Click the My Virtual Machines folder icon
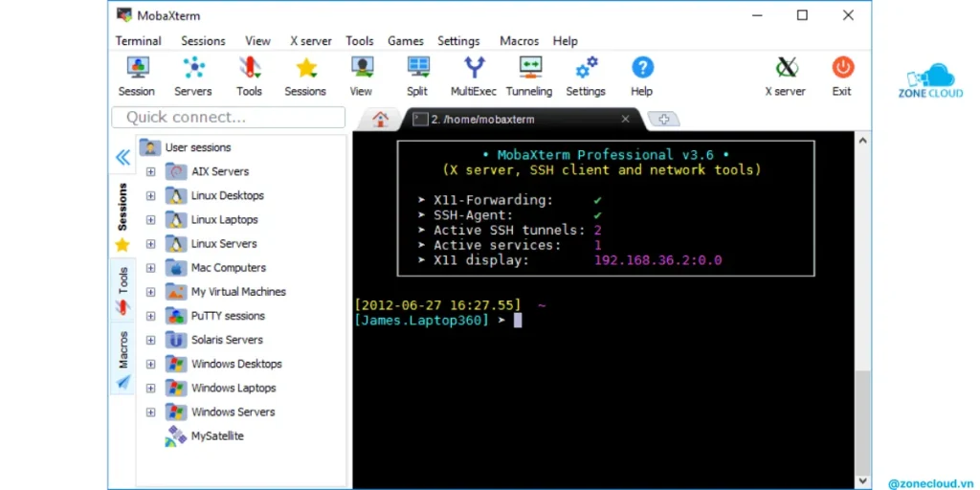Viewport: 980px width, 490px height. pos(176,292)
